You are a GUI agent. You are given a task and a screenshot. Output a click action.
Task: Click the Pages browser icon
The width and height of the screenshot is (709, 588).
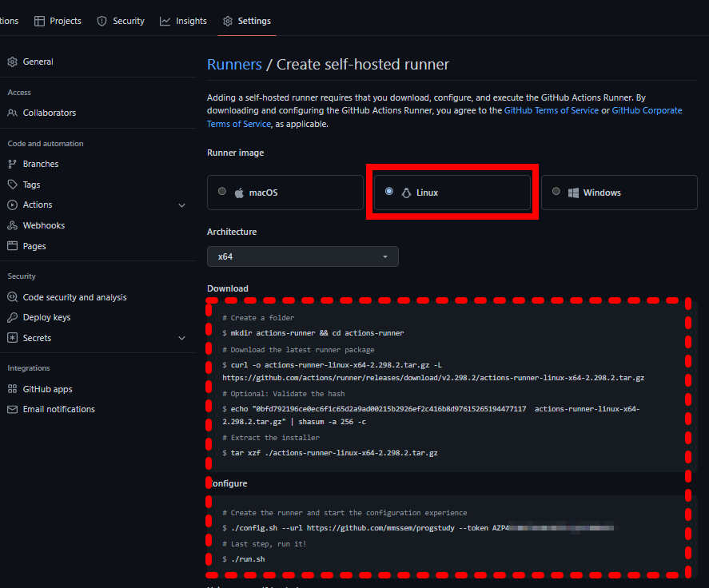(x=12, y=246)
